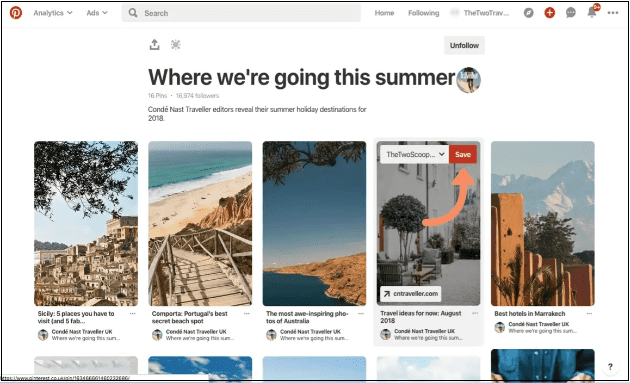The width and height of the screenshot is (630, 383).
Task: Unfollow this board
Action: pos(464,45)
